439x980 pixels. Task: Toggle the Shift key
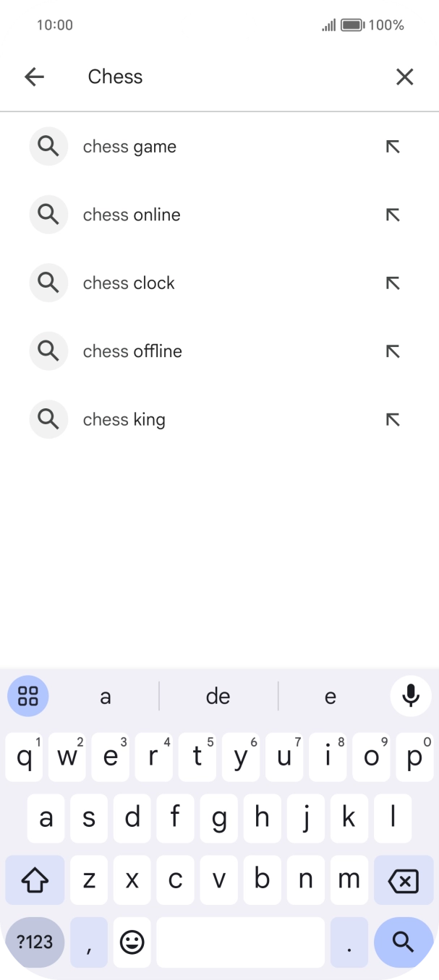(35, 880)
